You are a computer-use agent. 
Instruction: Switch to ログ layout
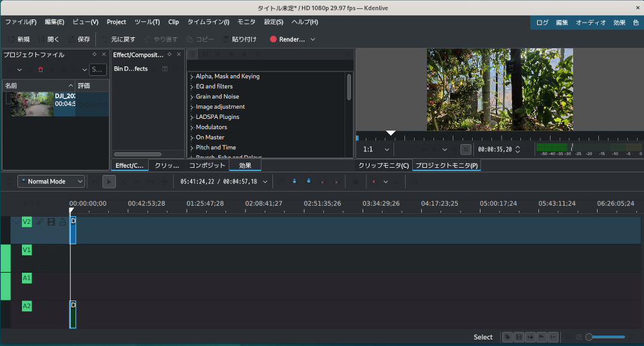click(x=542, y=23)
